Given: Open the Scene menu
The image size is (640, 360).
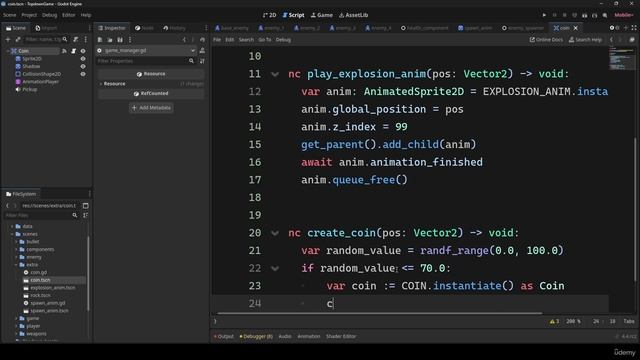Looking at the screenshot, I should tap(9, 15).
